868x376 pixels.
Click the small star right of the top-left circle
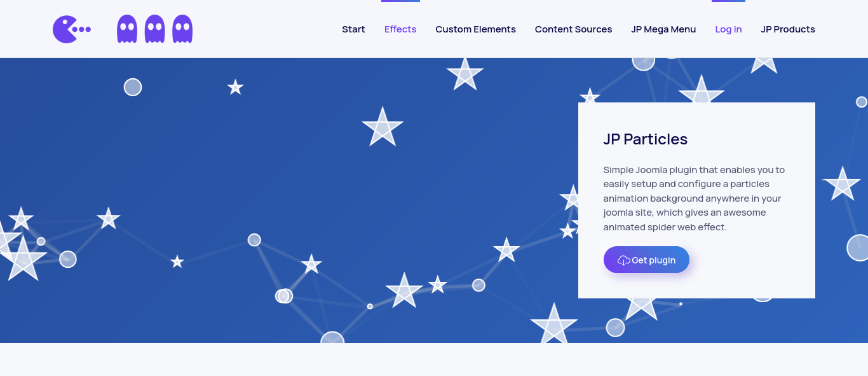coord(236,87)
